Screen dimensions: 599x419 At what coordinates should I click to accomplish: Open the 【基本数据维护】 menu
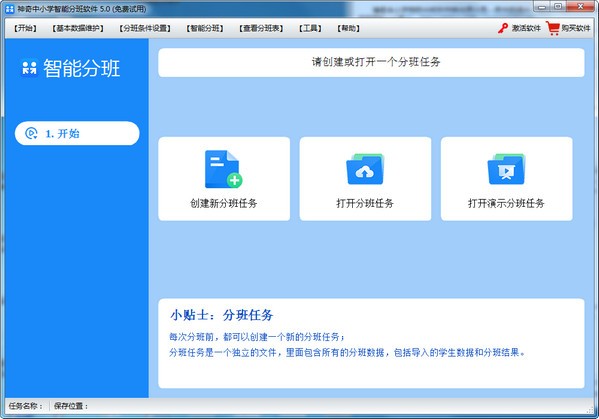tap(78, 28)
